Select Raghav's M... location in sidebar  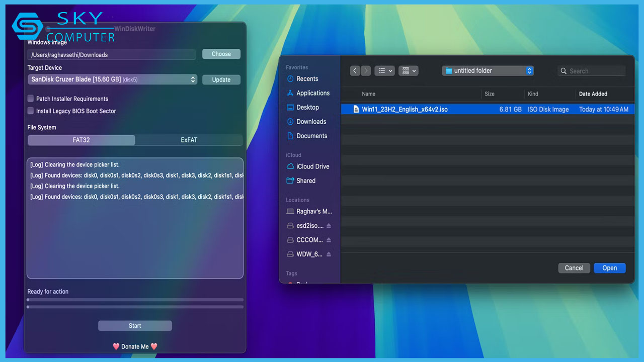314,211
